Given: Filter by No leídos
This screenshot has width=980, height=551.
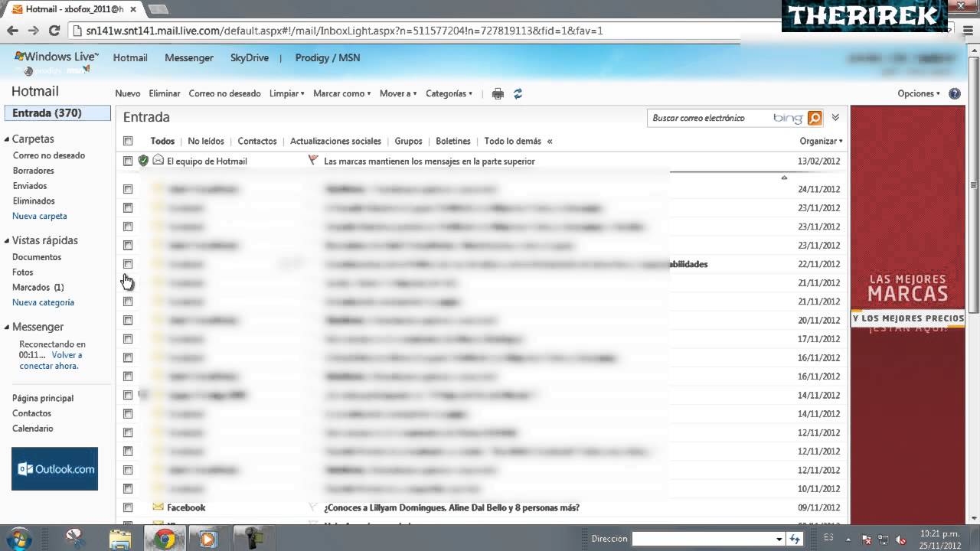Looking at the screenshot, I should pos(206,141).
